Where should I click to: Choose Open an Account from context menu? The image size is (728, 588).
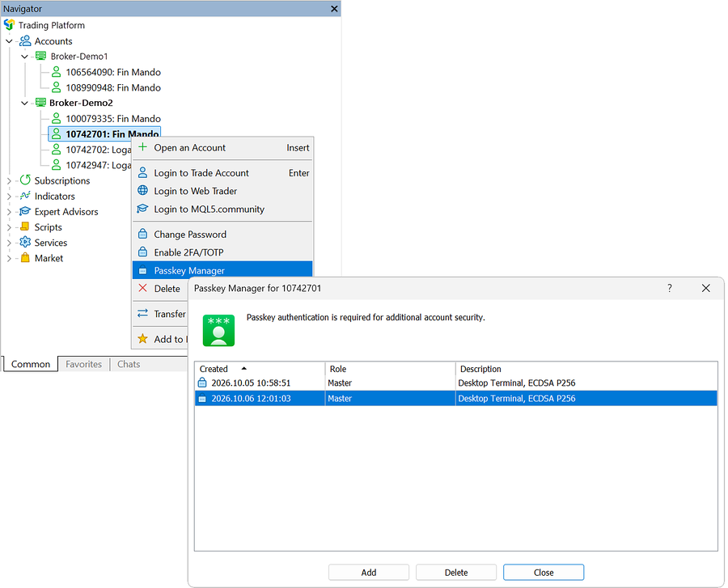click(x=223, y=147)
